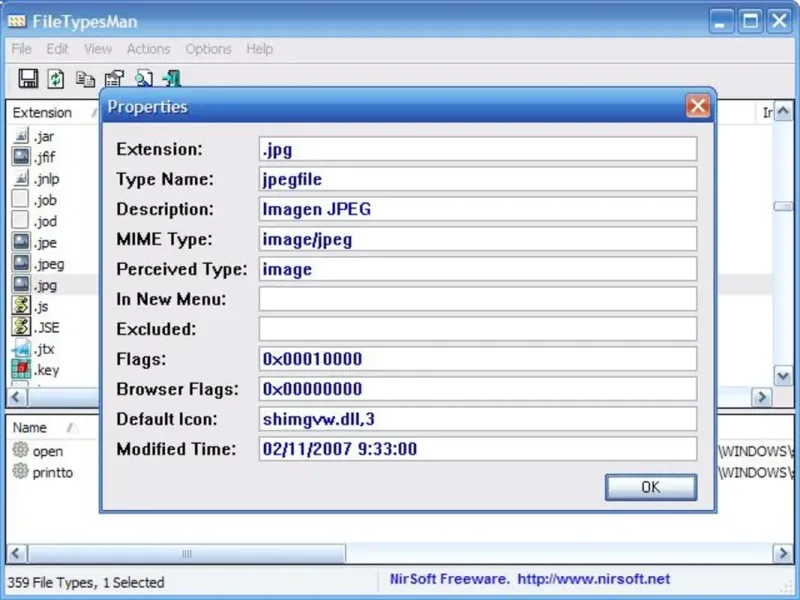Viewport: 800px width, 600px height.
Task: Open the Edit menu
Action: click(57, 49)
